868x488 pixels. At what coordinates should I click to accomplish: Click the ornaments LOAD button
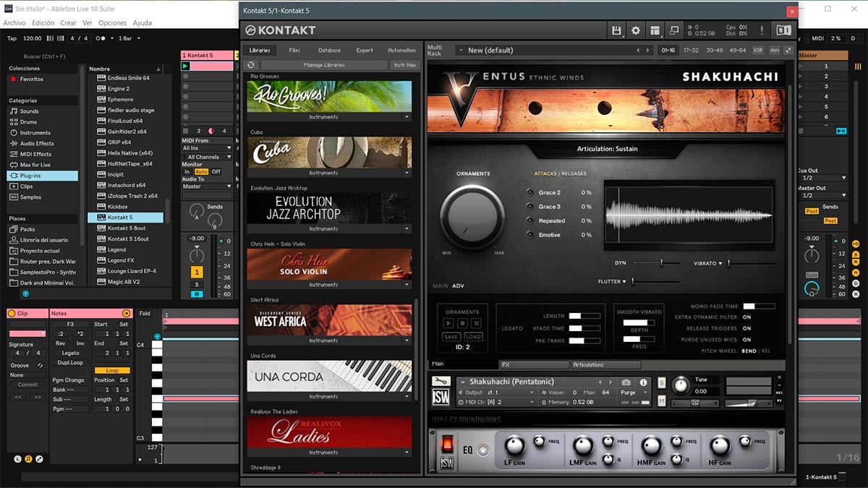[x=473, y=337]
